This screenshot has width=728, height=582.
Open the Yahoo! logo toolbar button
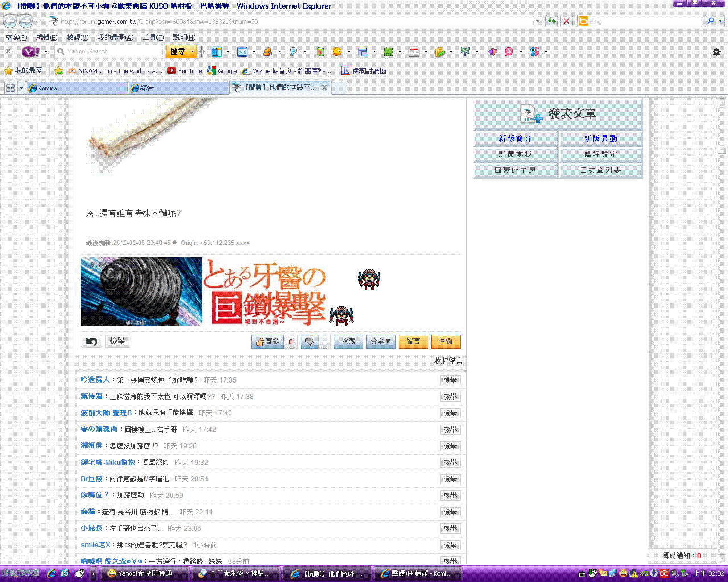pyautogui.click(x=30, y=52)
